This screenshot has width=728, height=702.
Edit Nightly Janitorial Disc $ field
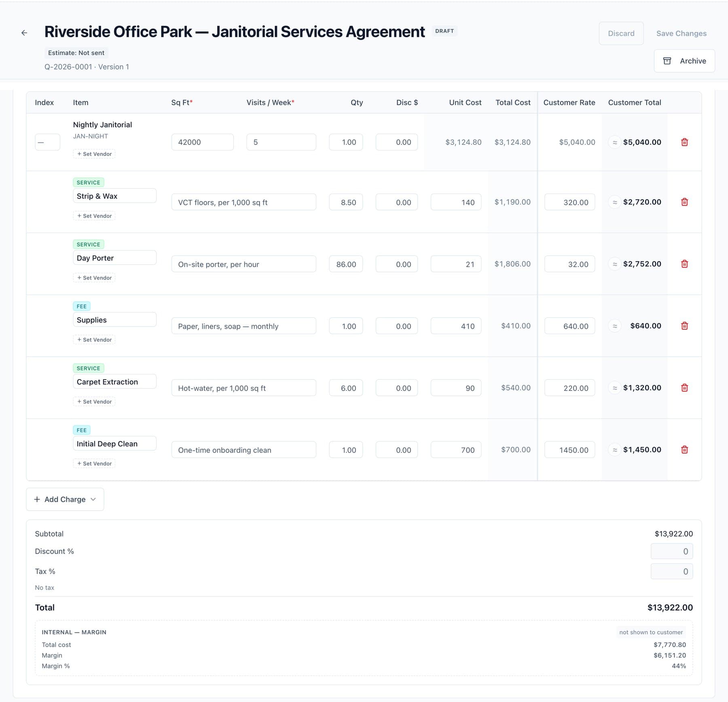coord(397,142)
